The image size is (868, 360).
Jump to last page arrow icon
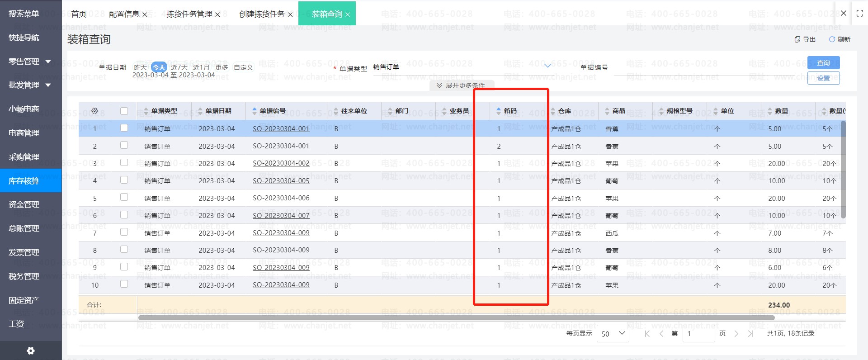(x=750, y=334)
